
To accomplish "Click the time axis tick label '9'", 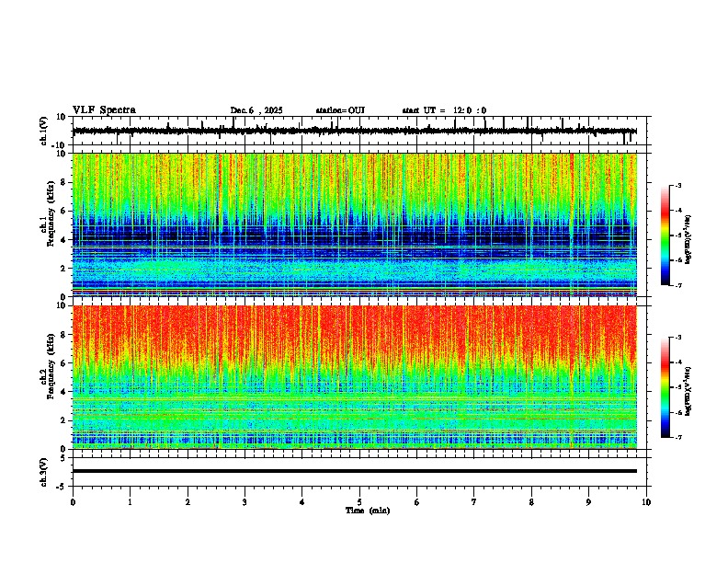I will pyautogui.click(x=588, y=502).
